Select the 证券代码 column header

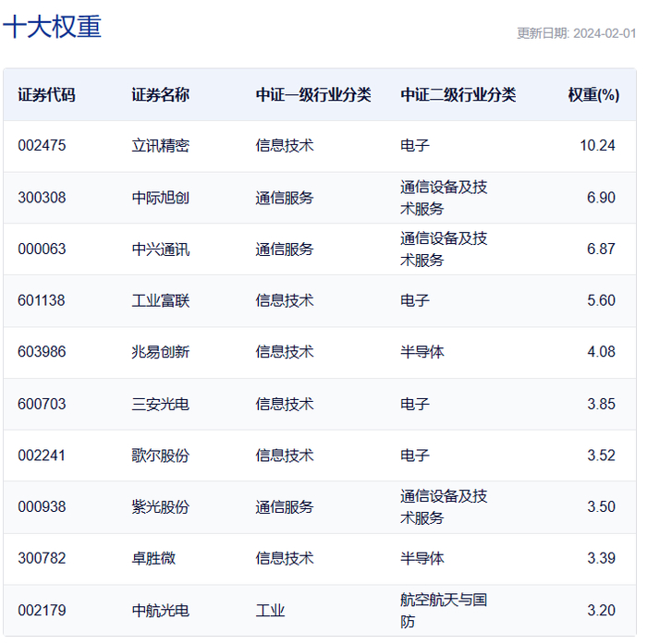[46, 95]
